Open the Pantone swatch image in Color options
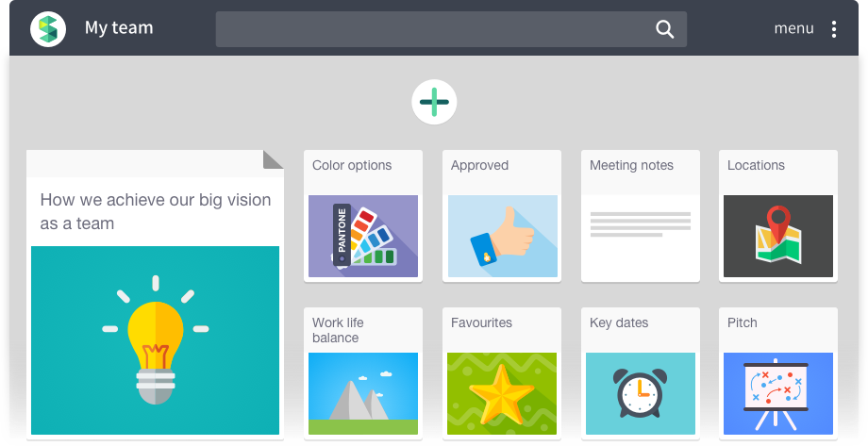 pos(363,237)
